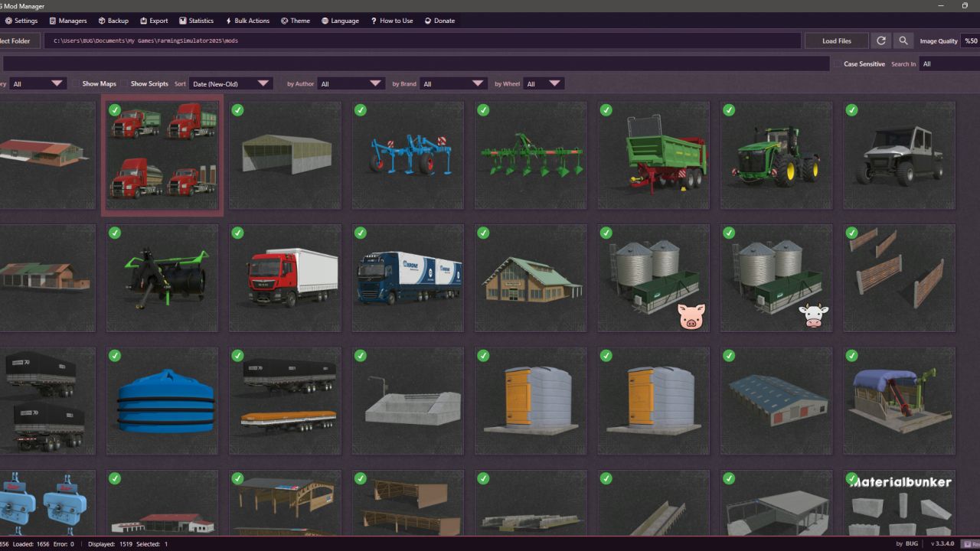Click the magnifier search icon
The image size is (980, 551).
click(x=903, y=41)
